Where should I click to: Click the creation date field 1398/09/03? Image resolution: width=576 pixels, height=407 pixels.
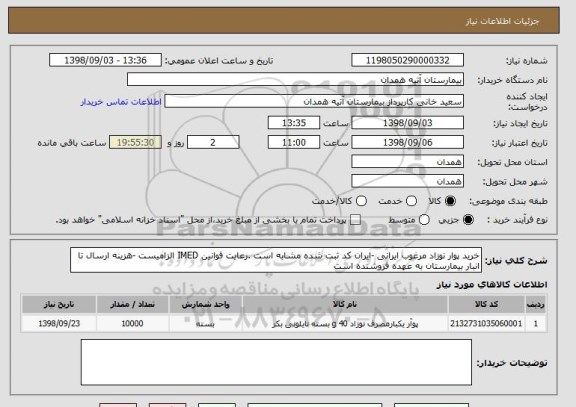[x=407, y=123]
